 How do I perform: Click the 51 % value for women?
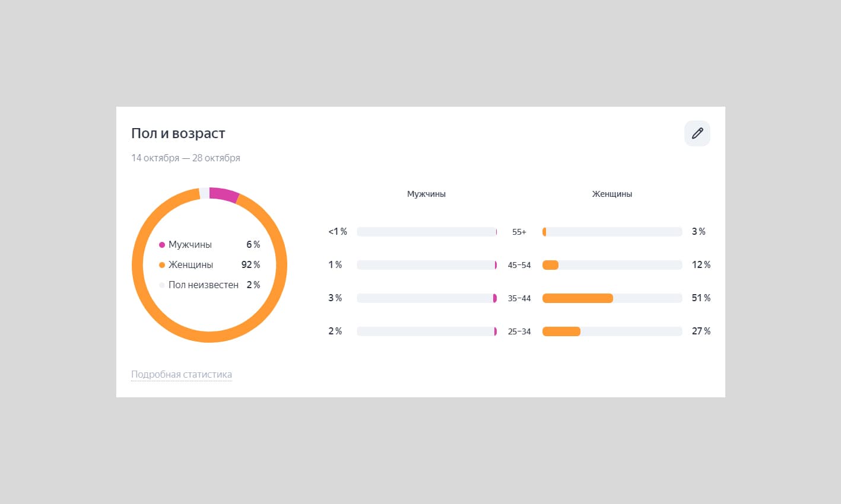click(701, 298)
